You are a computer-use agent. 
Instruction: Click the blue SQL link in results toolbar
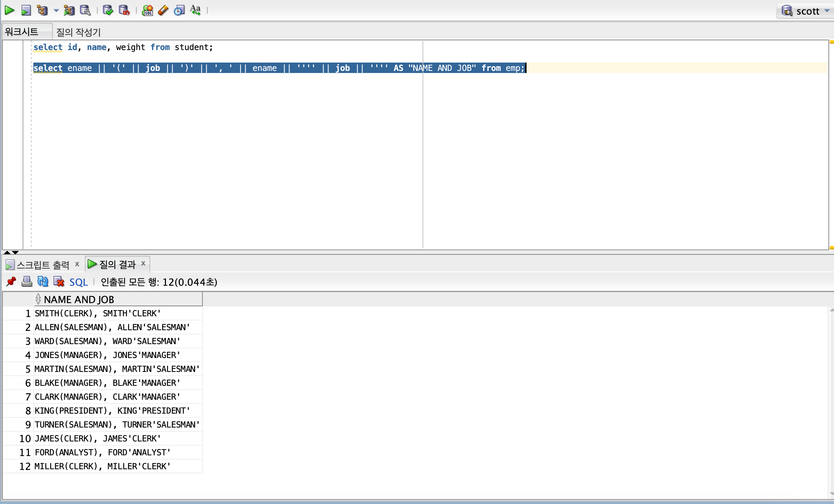click(79, 282)
